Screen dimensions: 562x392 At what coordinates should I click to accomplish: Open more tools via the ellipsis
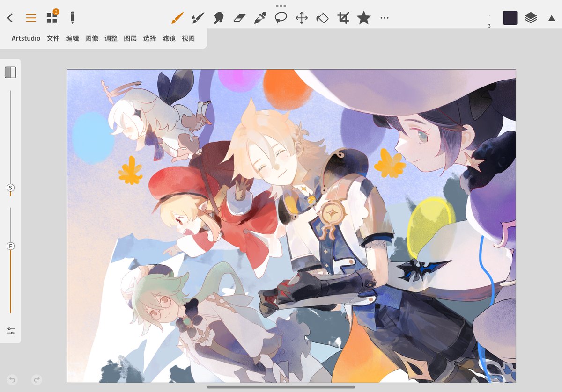(385, 18)
